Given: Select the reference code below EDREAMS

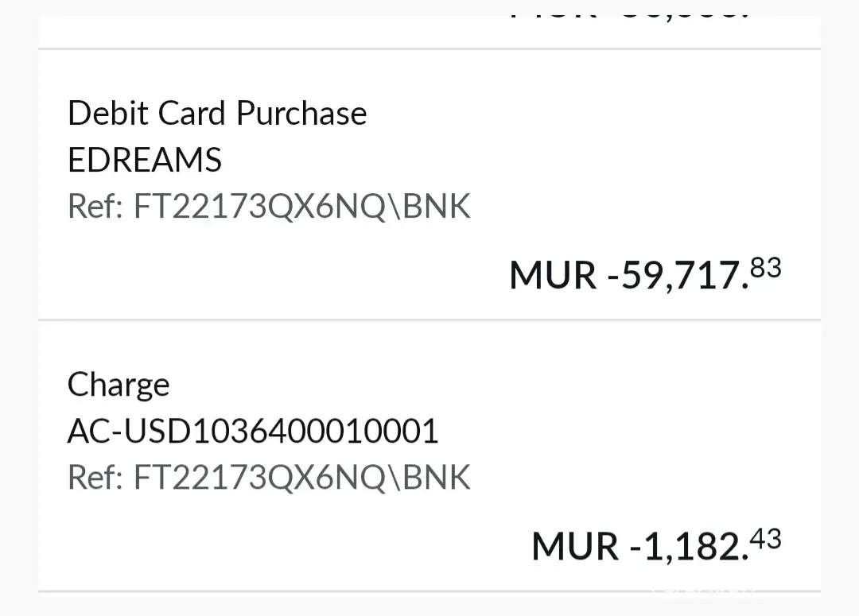Looking at the screenshot, I should (x=302, y=207).
